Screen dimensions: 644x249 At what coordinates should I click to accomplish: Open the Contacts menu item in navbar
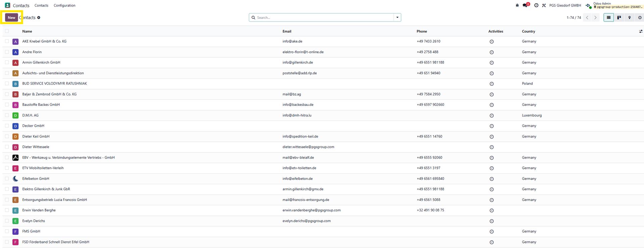pyautogui.click(x=41, y=5)
